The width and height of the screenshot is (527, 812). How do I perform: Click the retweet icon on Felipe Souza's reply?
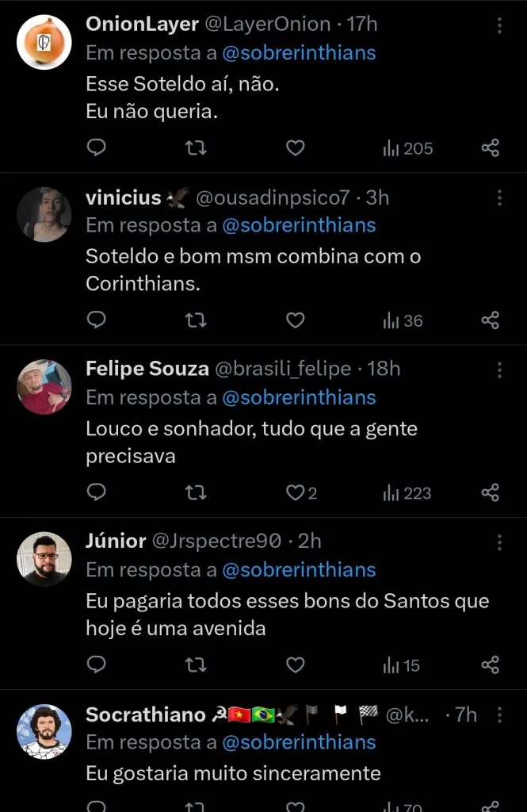coord(195,492)
